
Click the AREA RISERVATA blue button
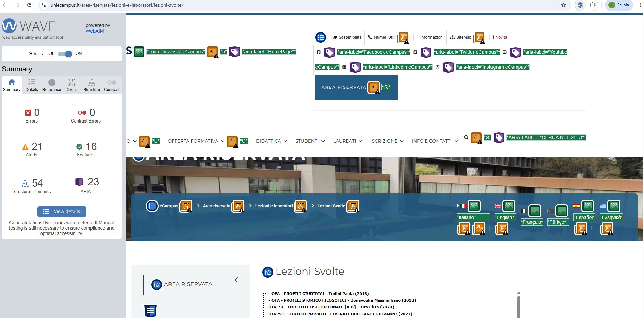tap(343, 87)
